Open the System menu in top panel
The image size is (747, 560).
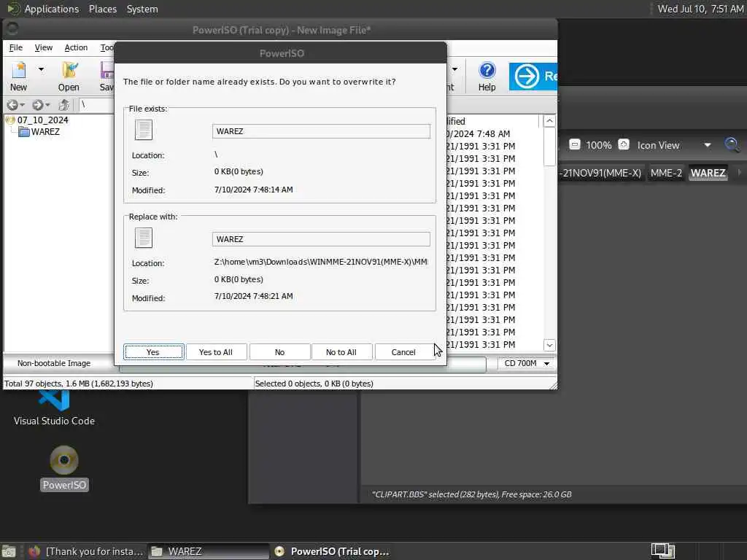pos(142,9)
